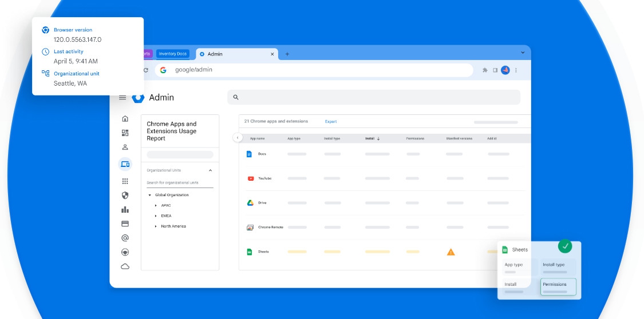
Task: Click the Sheets icon in table row
Action: 250,252
